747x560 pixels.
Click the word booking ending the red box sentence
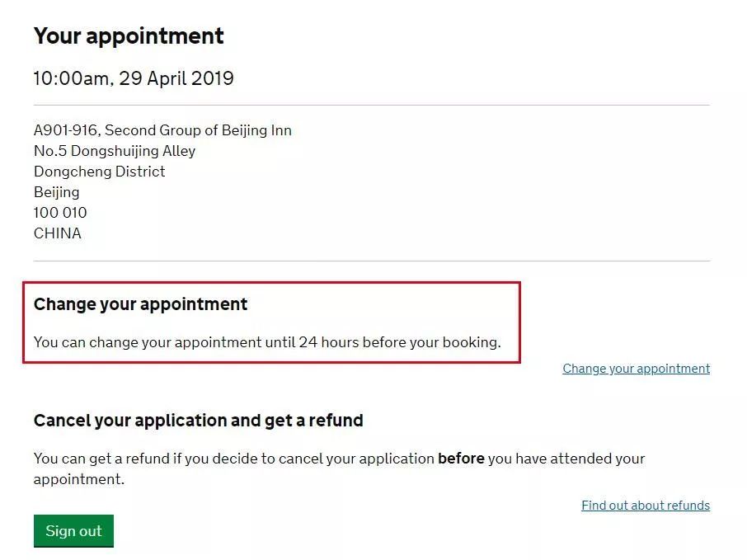[x=472, y=342]
